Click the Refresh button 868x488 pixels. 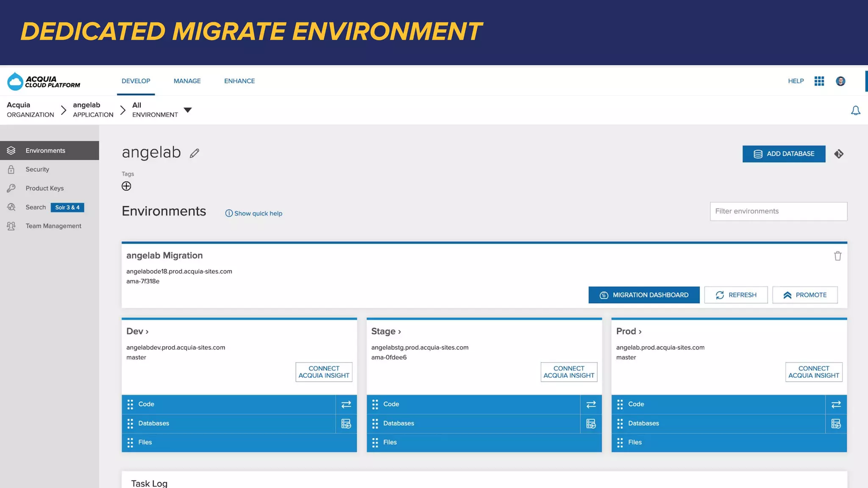click(736, 295)
